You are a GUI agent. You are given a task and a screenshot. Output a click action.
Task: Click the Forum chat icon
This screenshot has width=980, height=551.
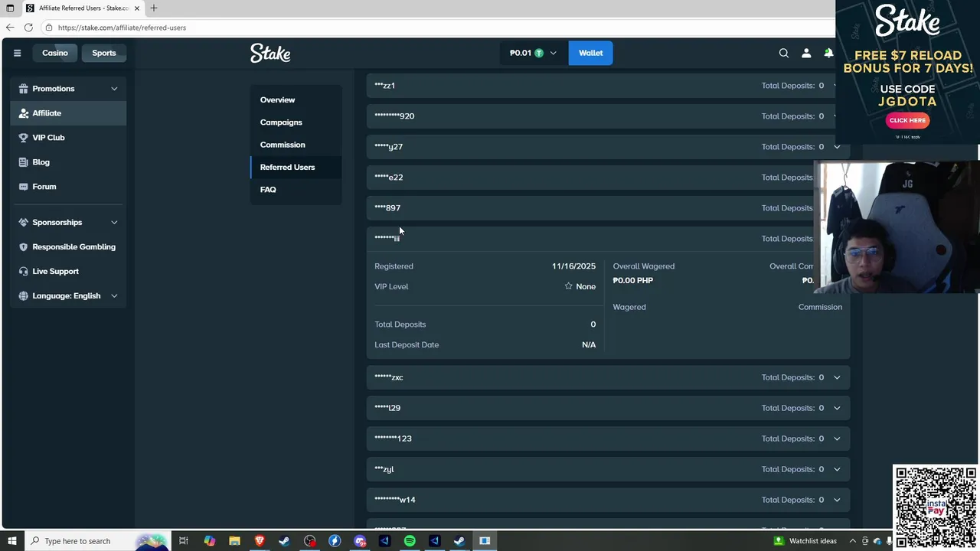[x=24, y=187]
